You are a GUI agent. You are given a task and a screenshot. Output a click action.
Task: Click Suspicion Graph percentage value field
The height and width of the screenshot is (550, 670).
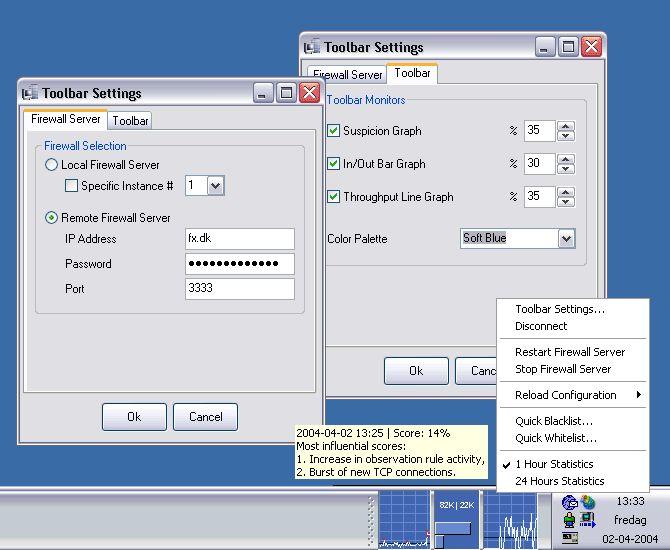(x=540, y=130)
